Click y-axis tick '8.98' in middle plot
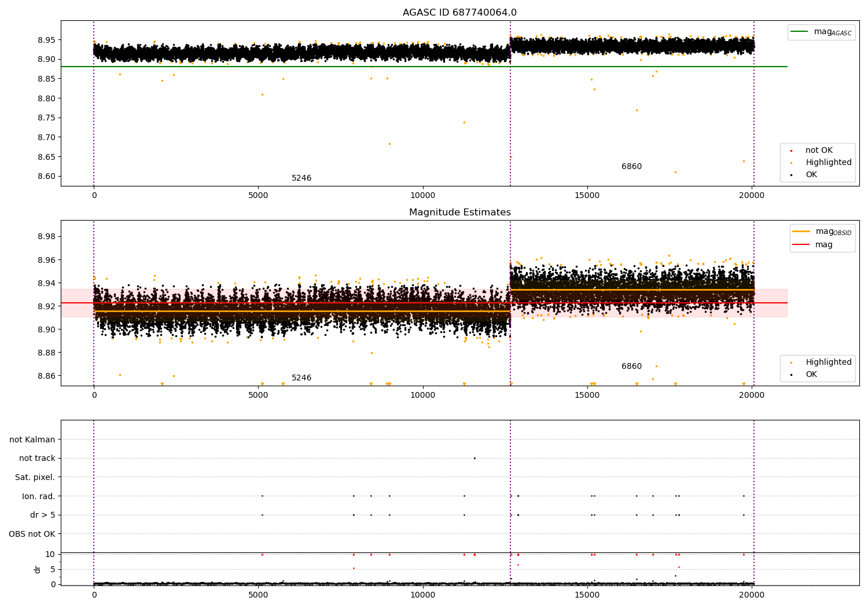Viewport: 868px width, 608px height. [47, 237]
